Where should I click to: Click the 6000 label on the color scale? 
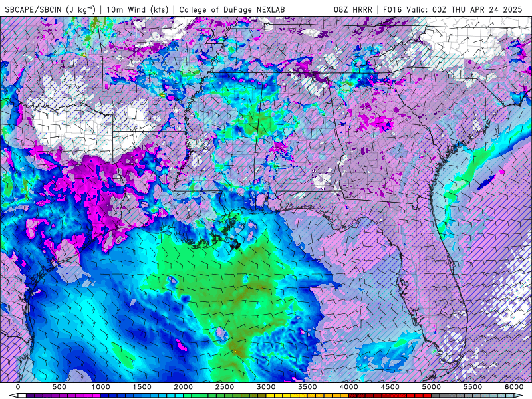tap(514, 387)
